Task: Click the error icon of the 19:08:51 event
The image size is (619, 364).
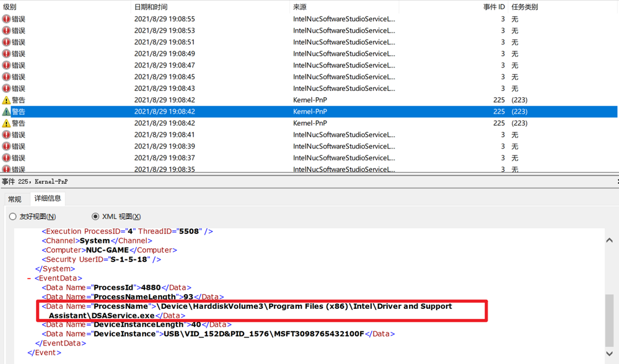Action: (x=6, y=42)
